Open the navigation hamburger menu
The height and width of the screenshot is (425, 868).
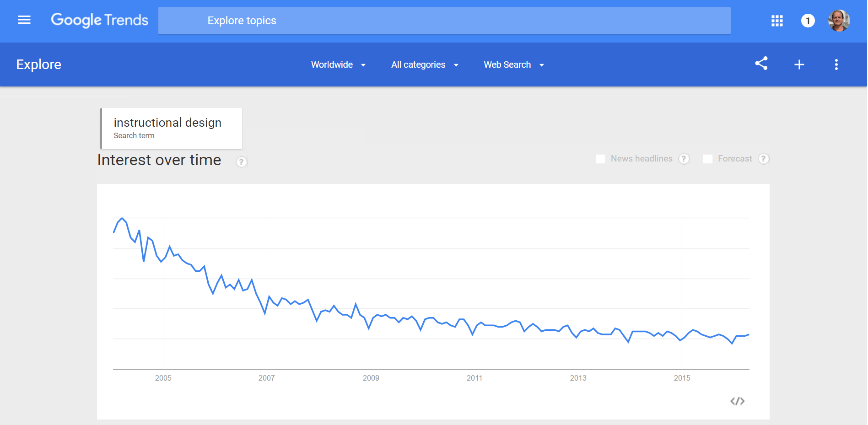pyautogui.click(x=24, y=20)
